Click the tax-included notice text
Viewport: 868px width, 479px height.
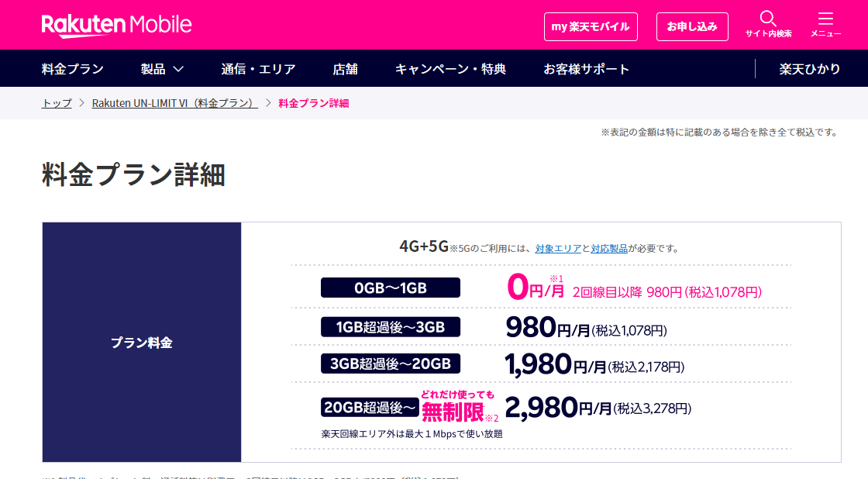[x=720, y=133]
